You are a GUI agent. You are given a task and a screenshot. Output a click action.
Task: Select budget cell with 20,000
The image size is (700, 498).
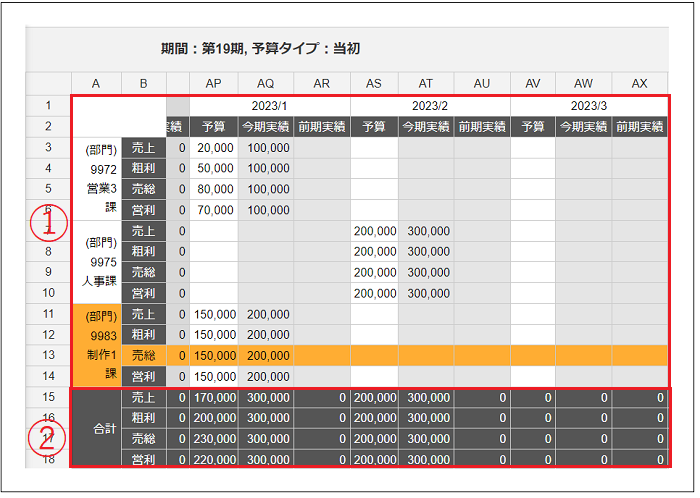click(214, 148)
